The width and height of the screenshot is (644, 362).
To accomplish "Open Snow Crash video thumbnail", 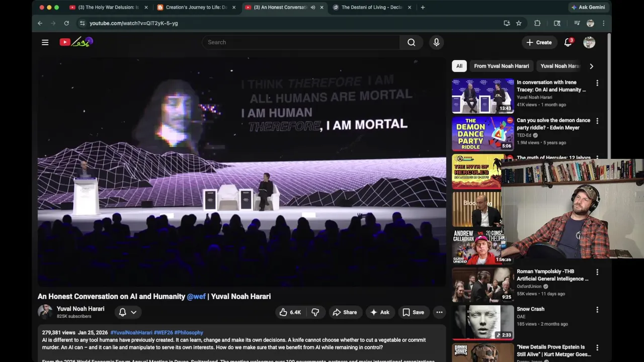I will (x=483, y=323).
